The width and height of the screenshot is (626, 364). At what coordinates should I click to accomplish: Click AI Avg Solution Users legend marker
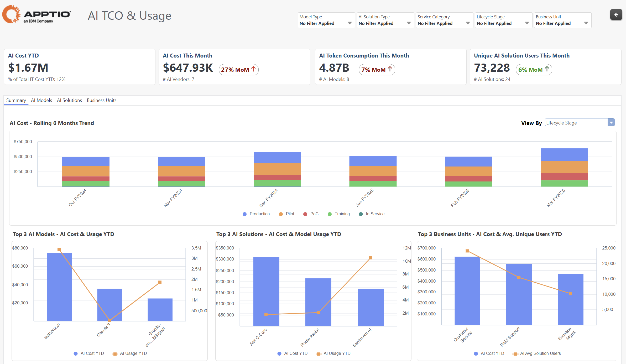[x=515, y=353]
